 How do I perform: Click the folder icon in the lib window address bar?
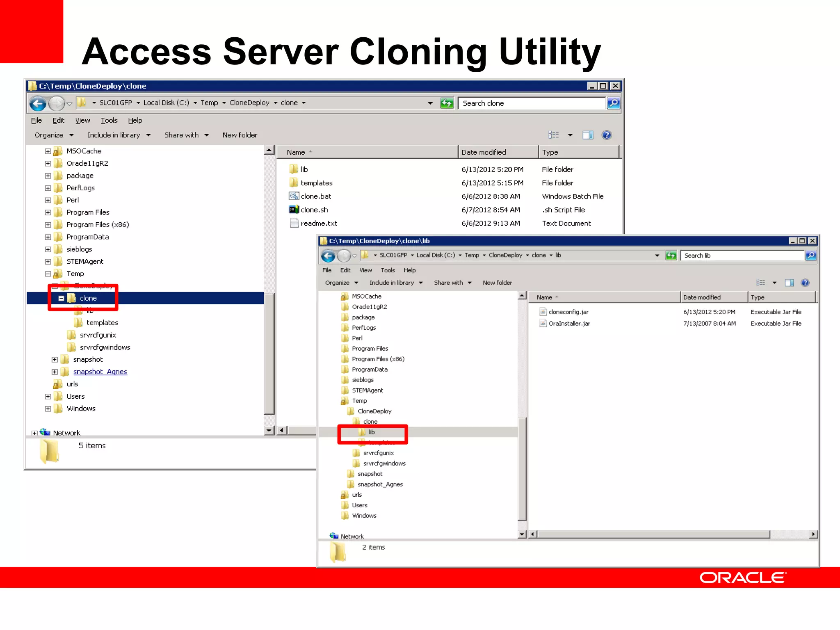pyautogui.click(x=365, y=255)
